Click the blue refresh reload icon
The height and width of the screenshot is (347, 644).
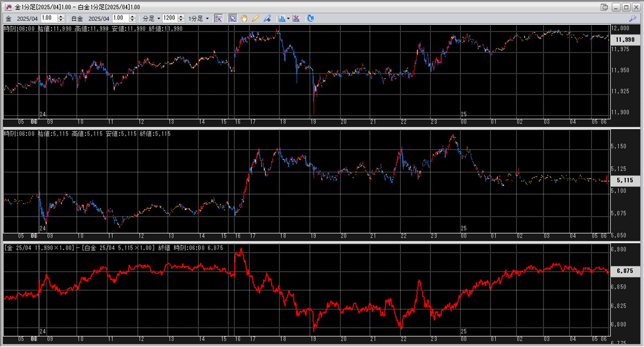[x=310, y=19]
